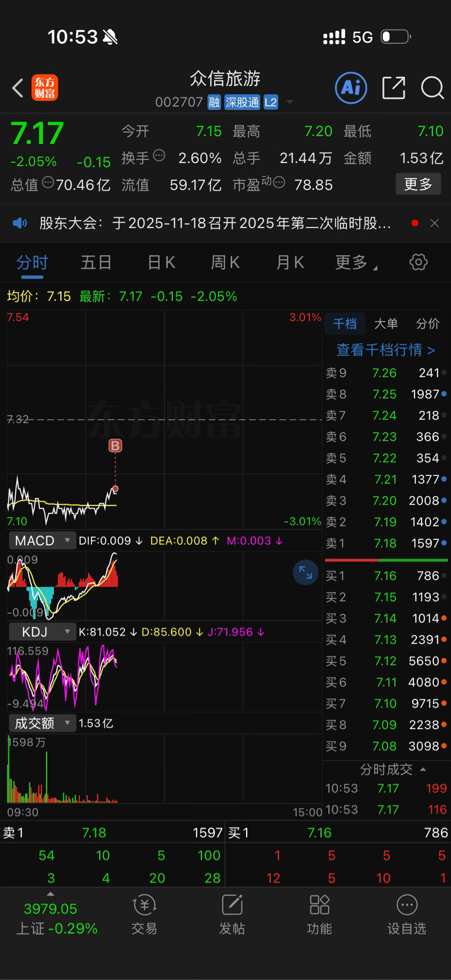Tap the 融 margin badge

coord(214,102)
